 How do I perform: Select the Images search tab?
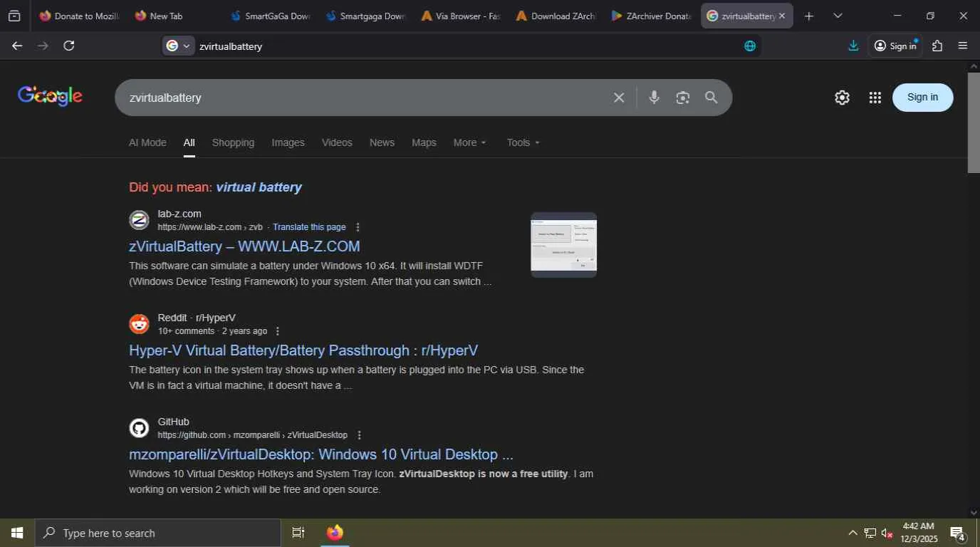click(288, 142)
